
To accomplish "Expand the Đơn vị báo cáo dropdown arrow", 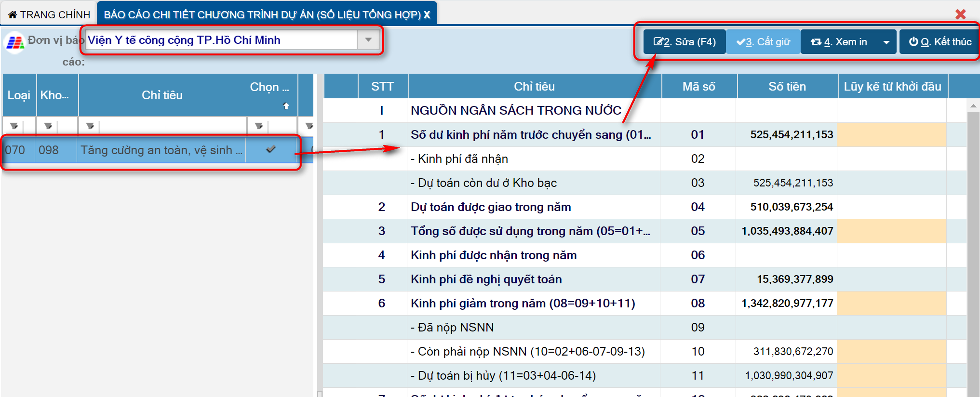I will 368,40.
